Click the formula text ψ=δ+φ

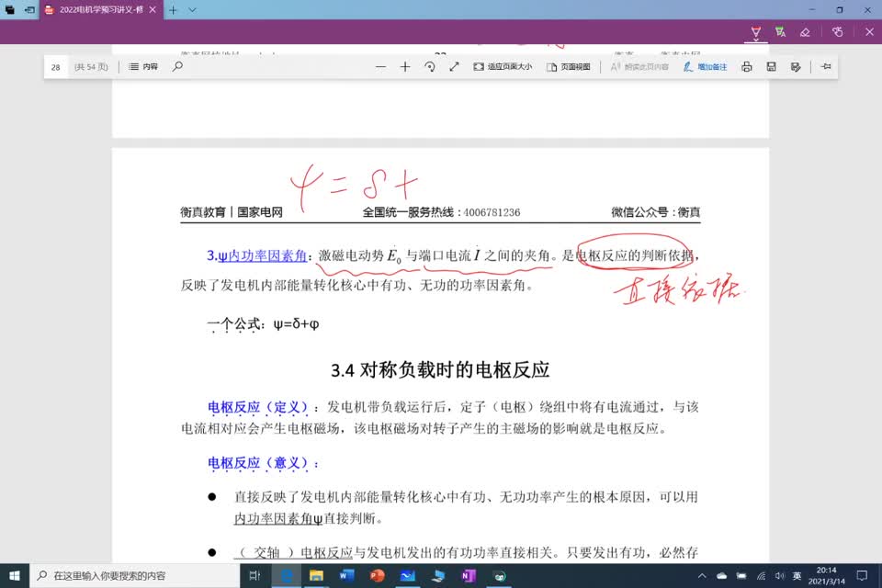click(297, 324)
